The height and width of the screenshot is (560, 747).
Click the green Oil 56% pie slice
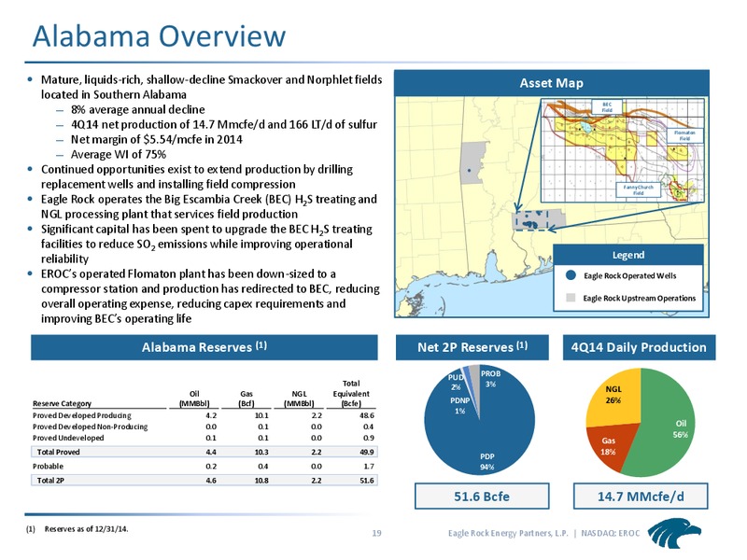(667, 424)
